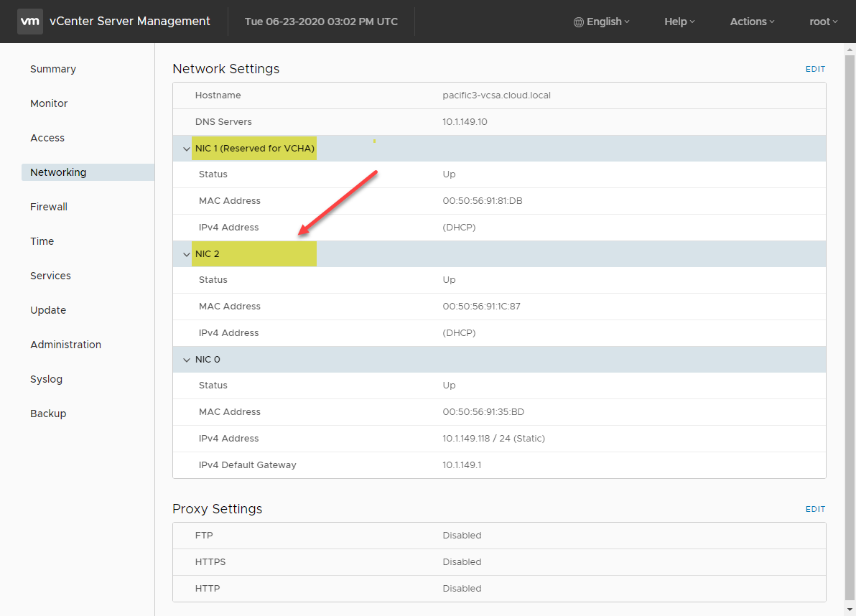Viewport: 856px width, 616px height.
Task: Select default gateway value 10.1.149.1
Action: pyautogui.click(x=462, y=465)
